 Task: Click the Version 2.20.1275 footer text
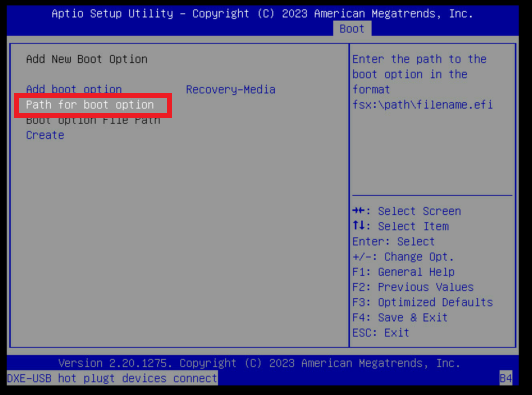pyautogui.click(x=259, y=363)
